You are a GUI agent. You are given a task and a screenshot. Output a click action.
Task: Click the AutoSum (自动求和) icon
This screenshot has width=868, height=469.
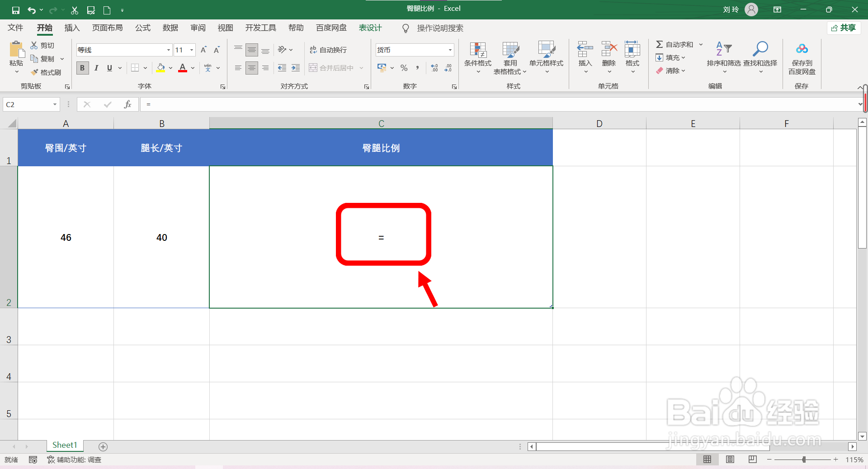coord(660,44)
